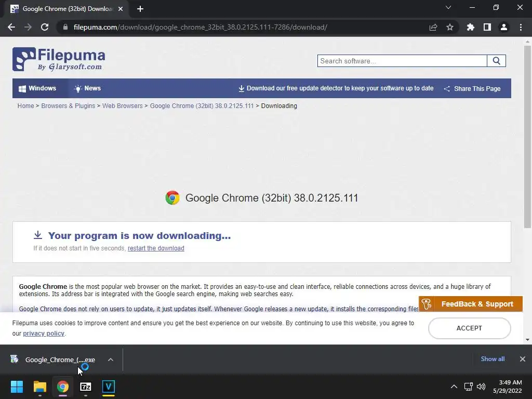Open the Chrome profile menu
Viewport: 532px width, 399px height.
(504, 27)
